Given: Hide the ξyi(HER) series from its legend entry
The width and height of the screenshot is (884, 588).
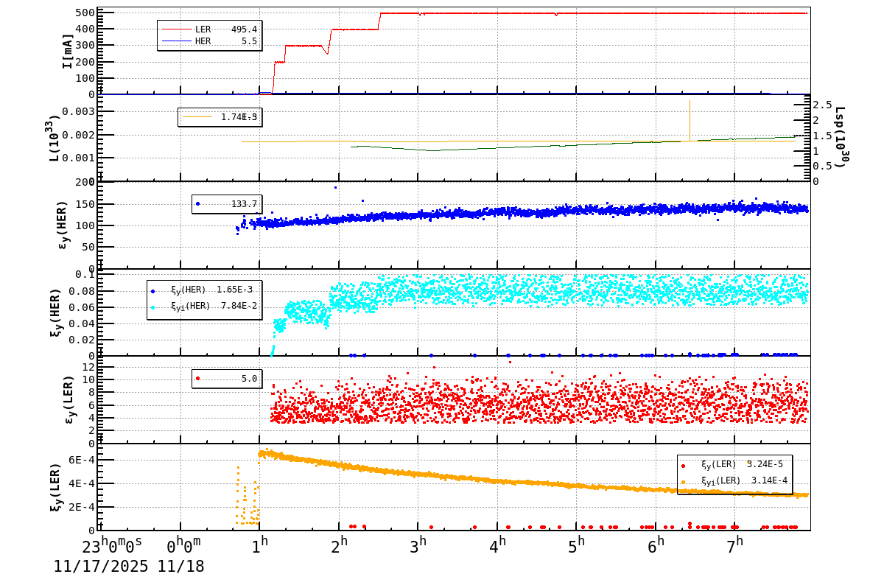Looking at the screenshot, I should 152,307.
